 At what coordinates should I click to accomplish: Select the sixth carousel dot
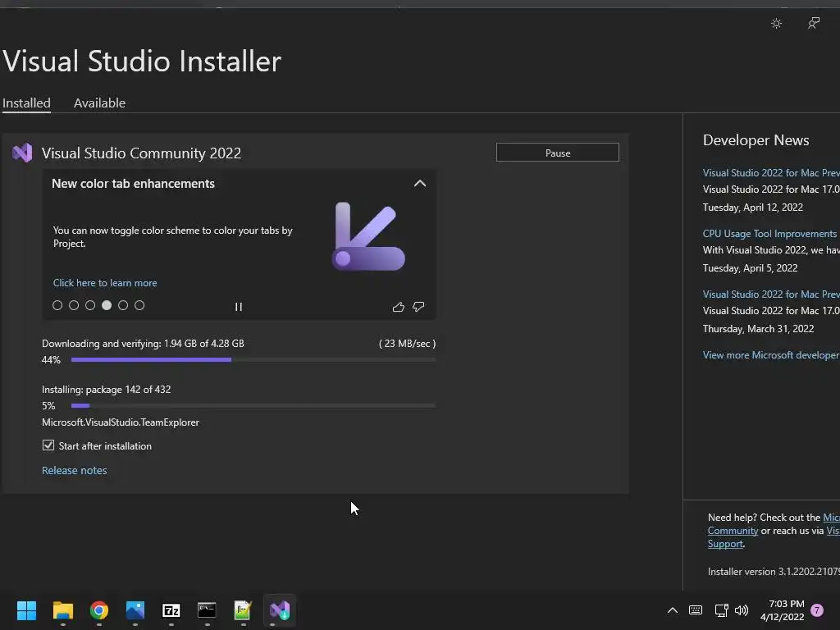[139, 305]
